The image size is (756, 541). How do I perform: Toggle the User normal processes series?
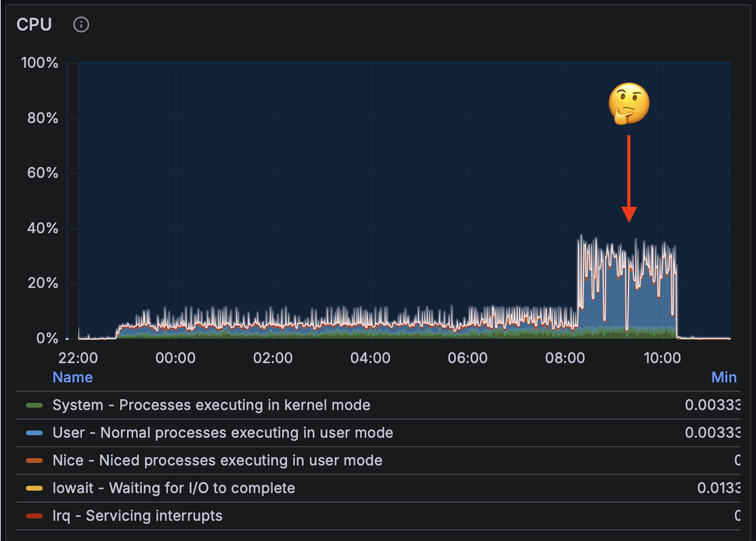(223, 433)
